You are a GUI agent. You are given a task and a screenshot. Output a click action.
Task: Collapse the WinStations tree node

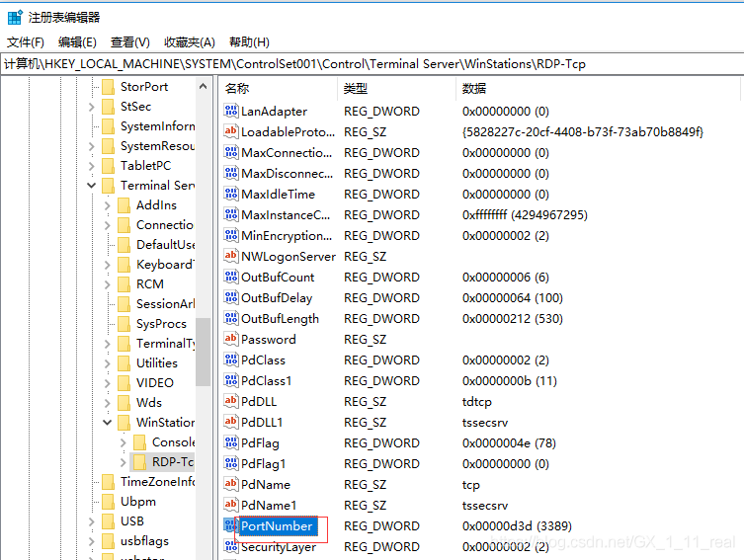108,422
